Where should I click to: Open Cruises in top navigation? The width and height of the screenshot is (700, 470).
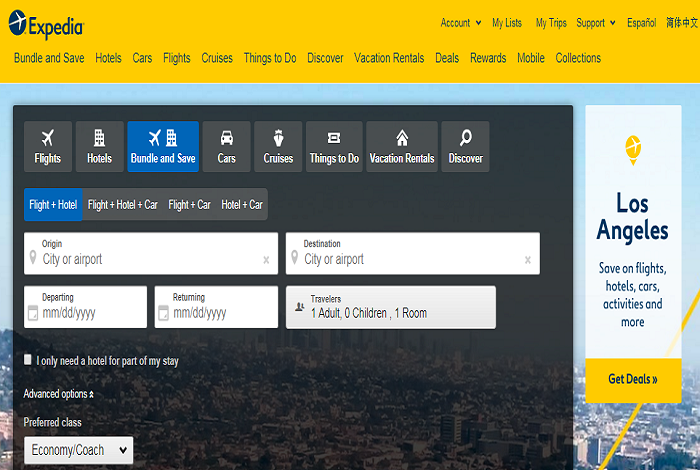217,58
